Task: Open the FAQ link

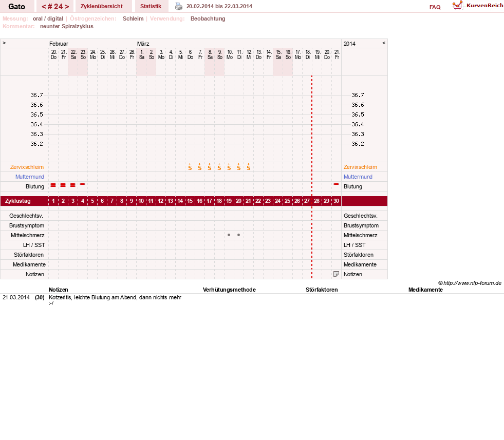Action: (x=435, y=7)
